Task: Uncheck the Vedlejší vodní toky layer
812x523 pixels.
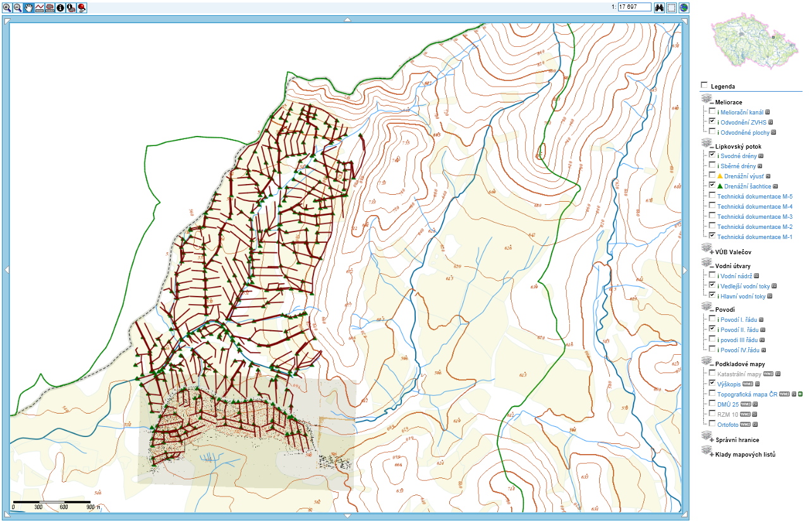Action: click(x=712, y=285)
